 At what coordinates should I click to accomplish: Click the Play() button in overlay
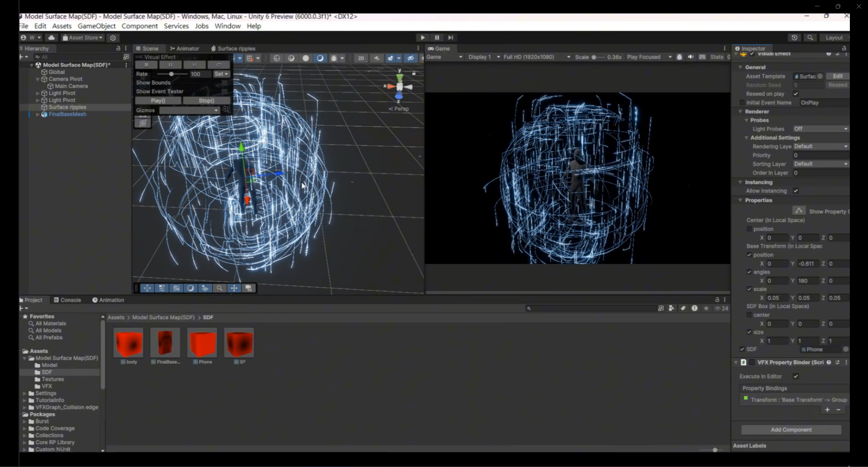[158, 101]
